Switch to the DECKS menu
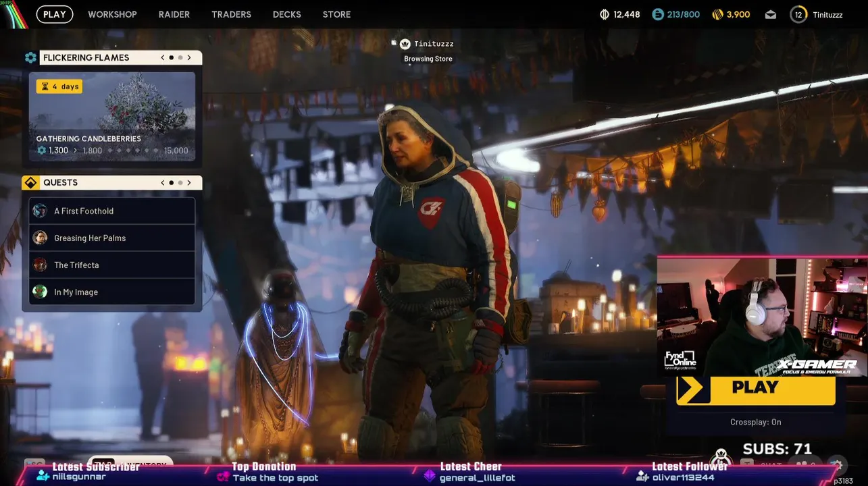The image size is (868, 486). [x=287, y=14]
